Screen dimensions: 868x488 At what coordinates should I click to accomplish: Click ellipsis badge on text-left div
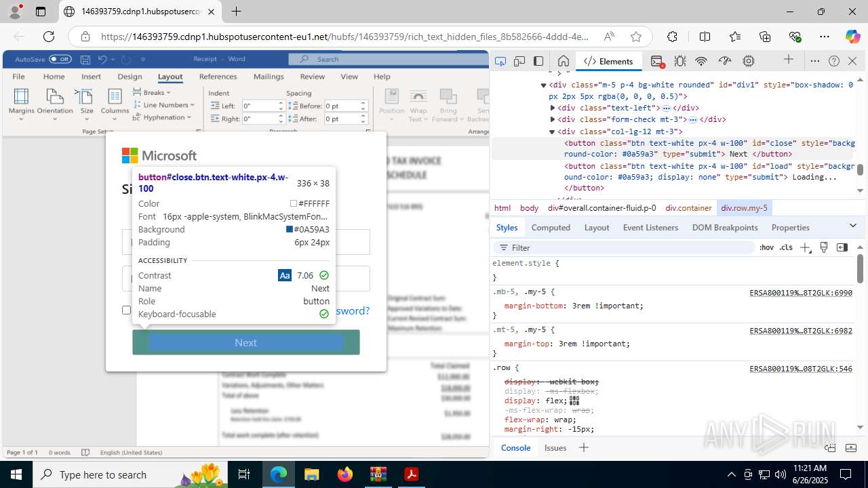coord(667,108)
